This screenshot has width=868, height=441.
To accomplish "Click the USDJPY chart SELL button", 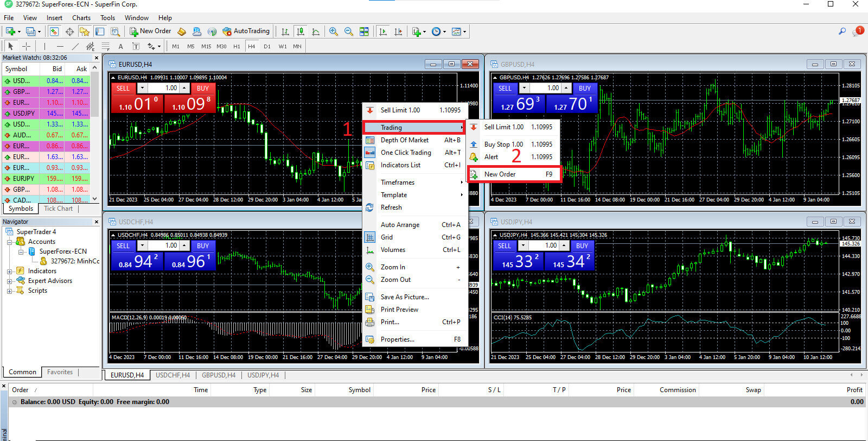I will (x=505, y=246).
